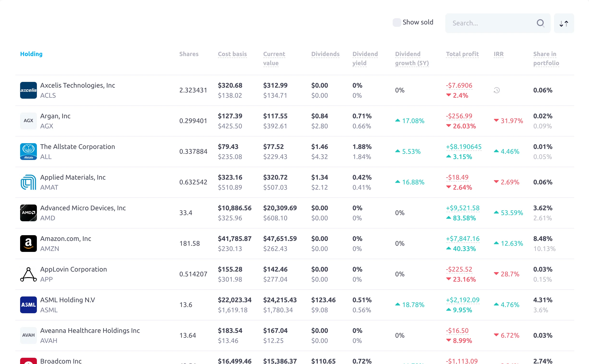
Task: Sort by the Shares column header
Action: point(189,54)
